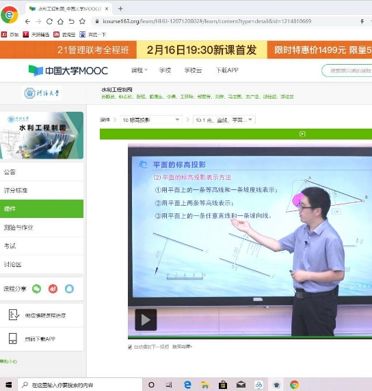Open 评分标准 in the left sidebar

(x=42, y=191)
